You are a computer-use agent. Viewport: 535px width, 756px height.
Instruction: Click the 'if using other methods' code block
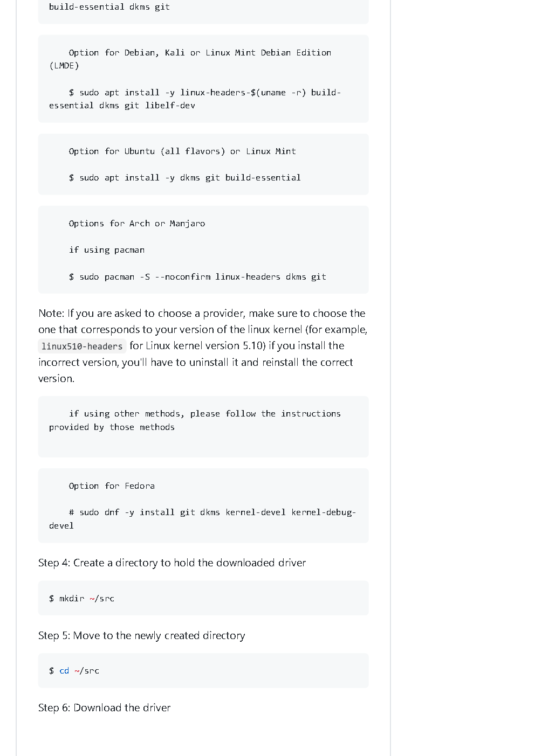pyautogui.click(x=203, y=420)
